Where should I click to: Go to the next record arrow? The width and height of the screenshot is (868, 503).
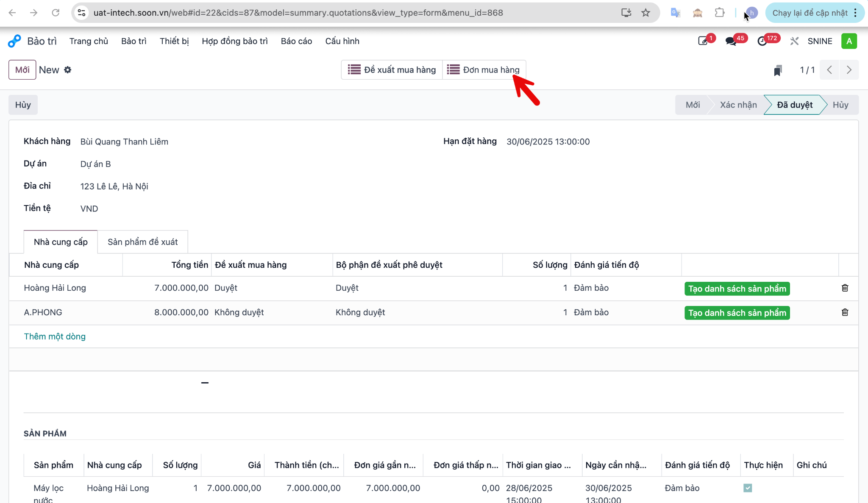tap(849, 70)
